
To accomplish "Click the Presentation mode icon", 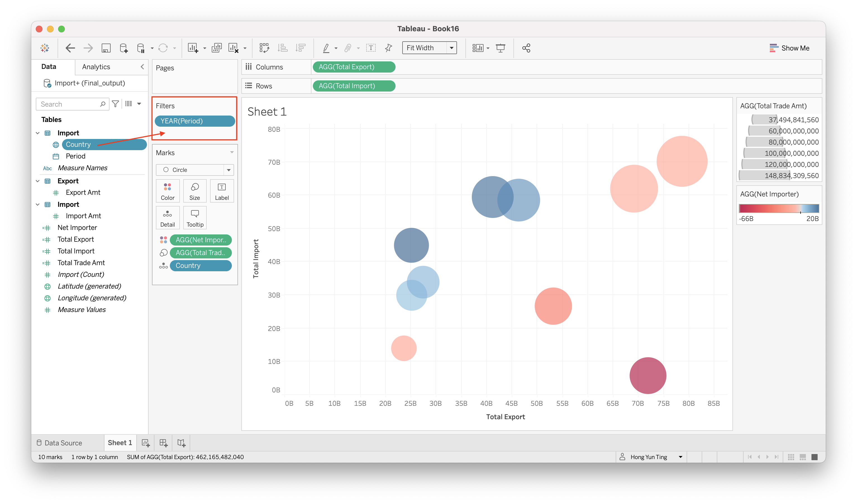I will [500, 48].
